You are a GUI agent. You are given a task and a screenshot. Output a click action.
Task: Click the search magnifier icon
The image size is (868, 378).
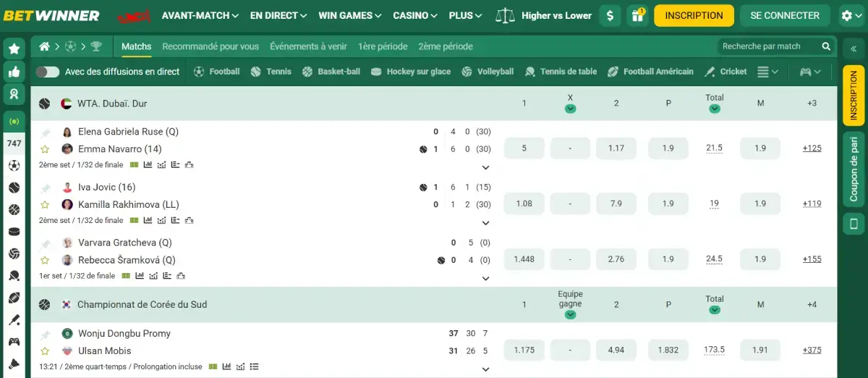click(x=826, y=46)
